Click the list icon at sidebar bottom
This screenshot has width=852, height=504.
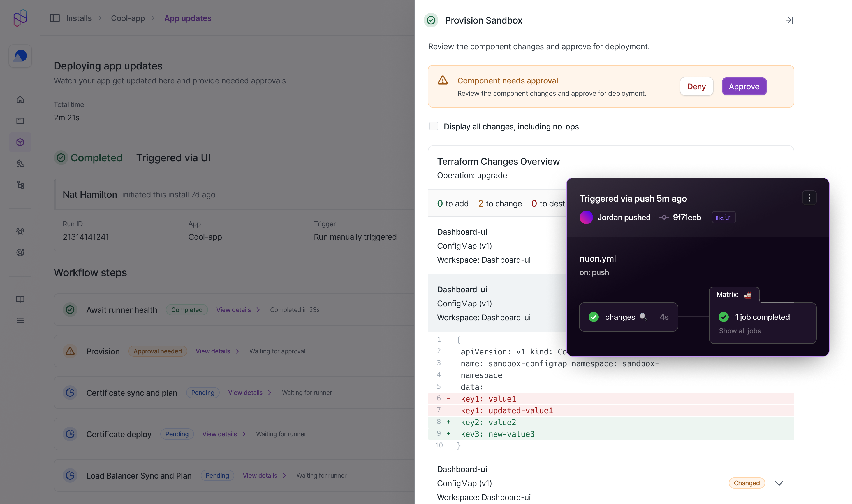(x=20, y=320)
